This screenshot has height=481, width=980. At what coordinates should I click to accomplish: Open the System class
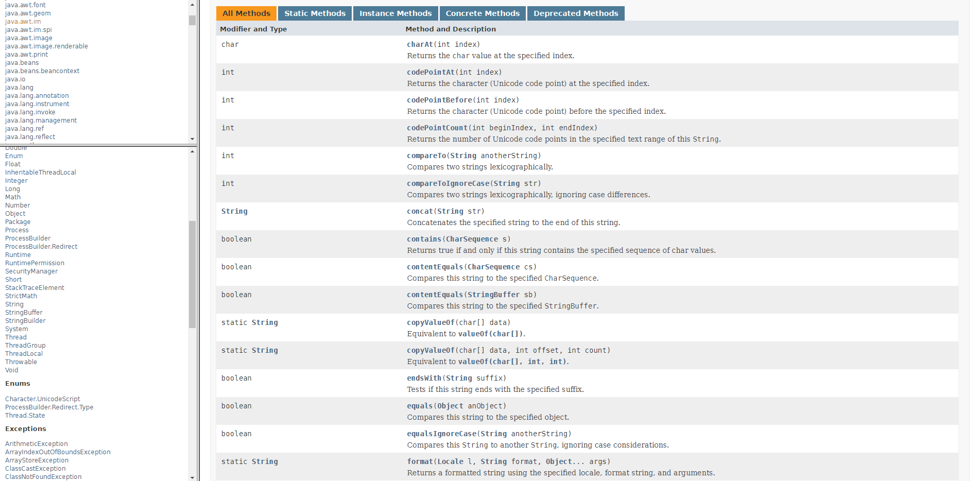click(x=16, y=329)
